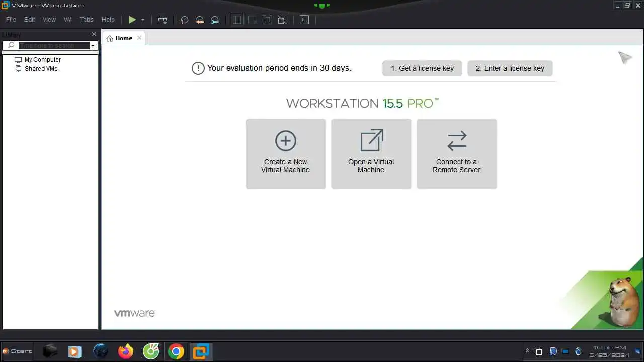
Task: Click Open a Virtual Machine tile
Action: (x=371, y=154)
